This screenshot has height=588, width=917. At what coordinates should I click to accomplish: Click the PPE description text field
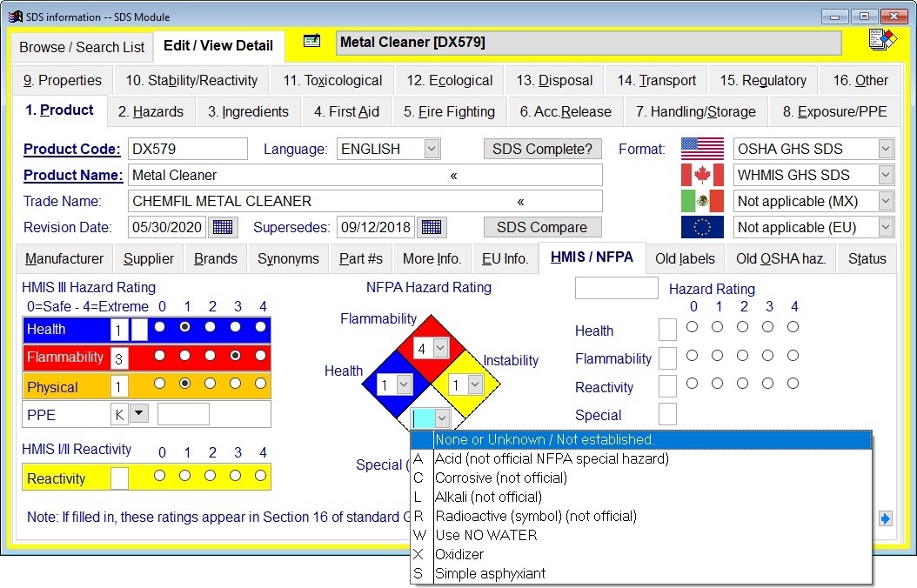pyautogui.click(x=183, y=414)
